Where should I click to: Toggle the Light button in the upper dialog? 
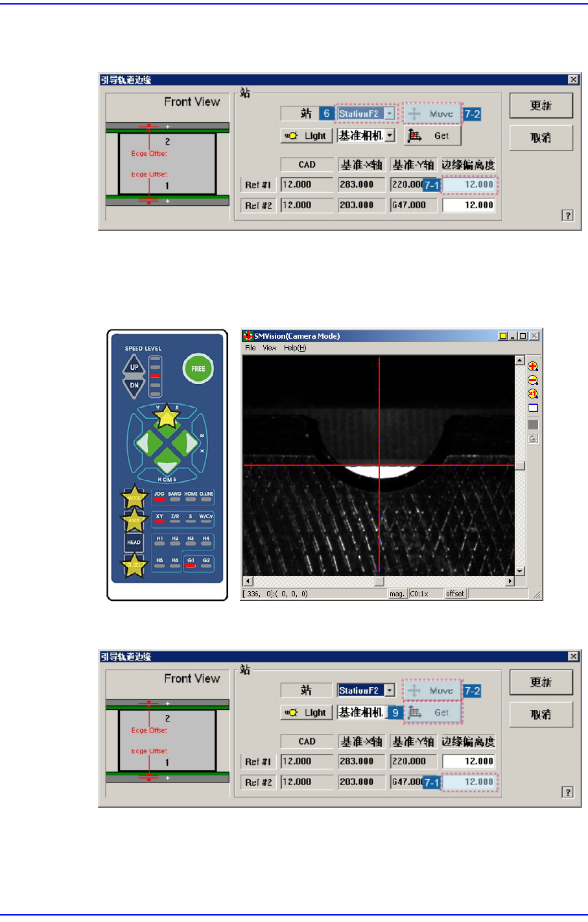pos(307,136)
